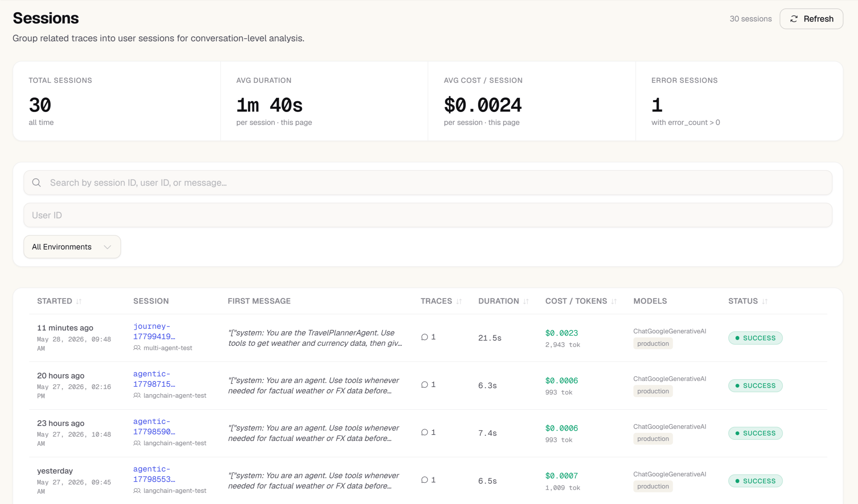
Task: Click the search magnifier icon
Action: click(x=36, y=183)
